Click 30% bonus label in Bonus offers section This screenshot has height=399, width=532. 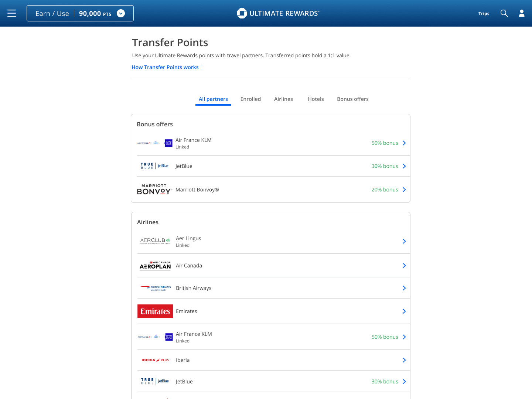coord(385,166)
